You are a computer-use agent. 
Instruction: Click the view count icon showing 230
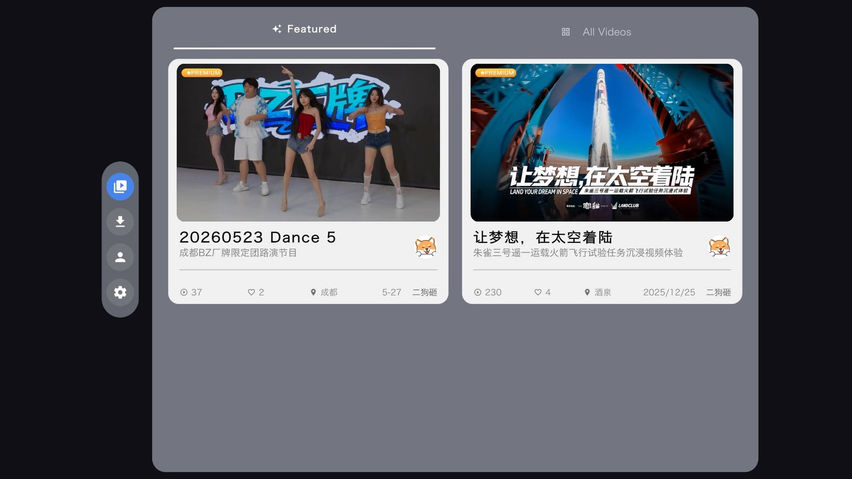(478, 292)
